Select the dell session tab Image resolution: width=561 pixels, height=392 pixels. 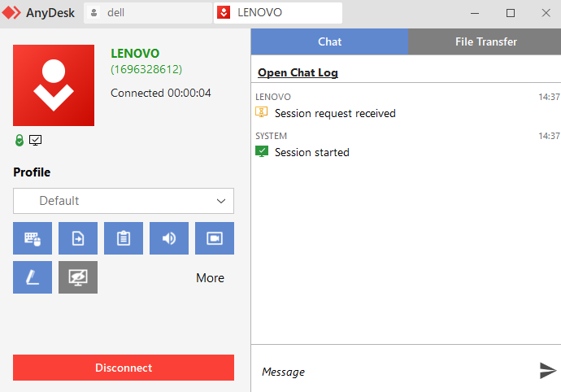click(x=148, y=13)
